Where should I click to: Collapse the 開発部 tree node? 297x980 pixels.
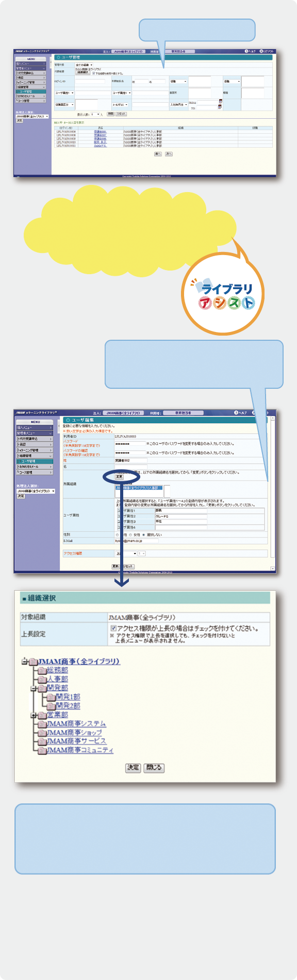(34, 688)
